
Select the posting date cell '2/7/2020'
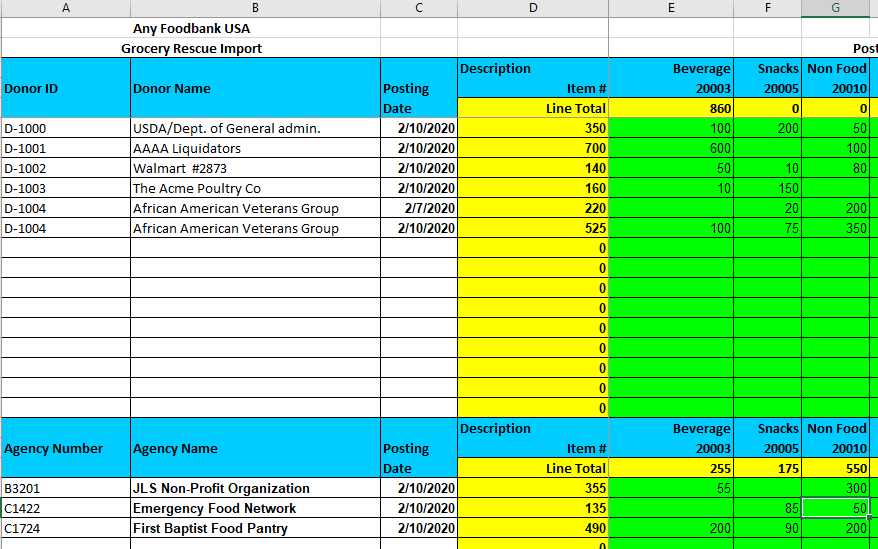click(x=418, y=208)
